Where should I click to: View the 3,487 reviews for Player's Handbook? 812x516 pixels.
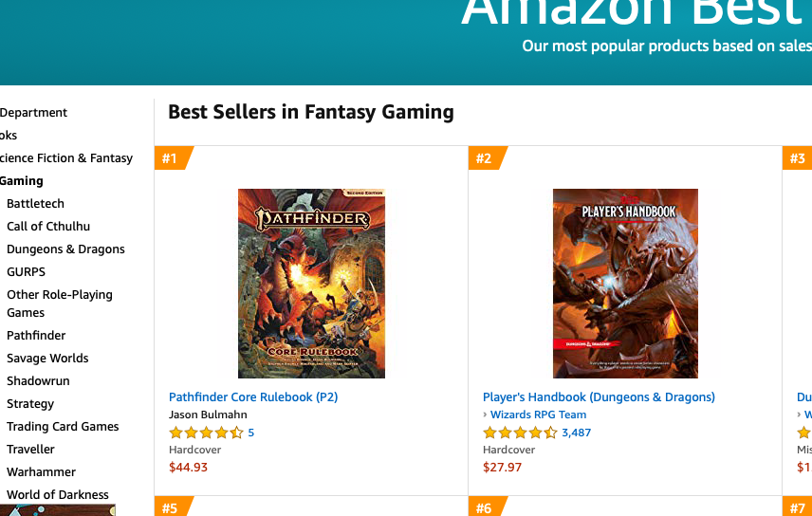[x=576, y=433]
